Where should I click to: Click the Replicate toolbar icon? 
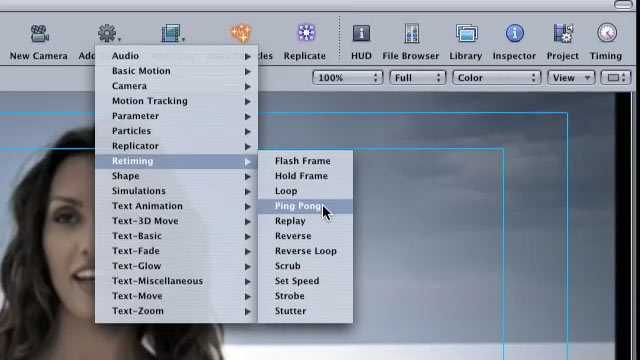pos(306,33)
